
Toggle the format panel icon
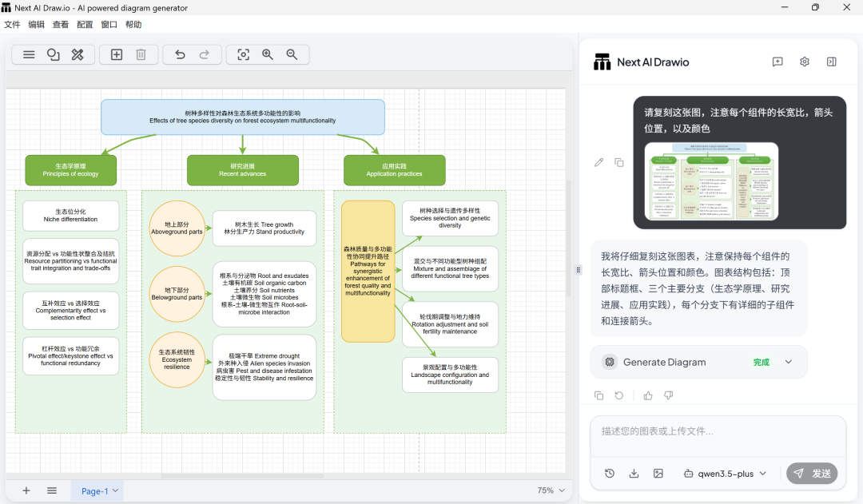[78, 54]
